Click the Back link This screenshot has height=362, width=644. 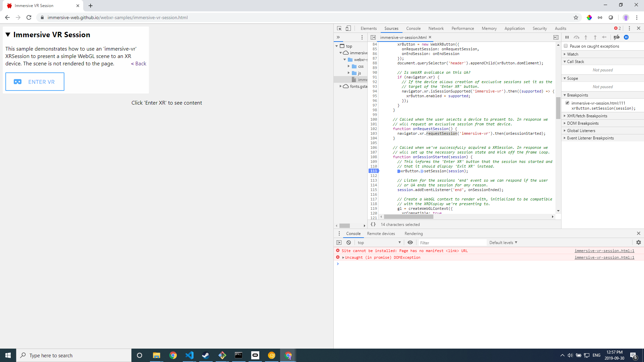click(139, 64)
